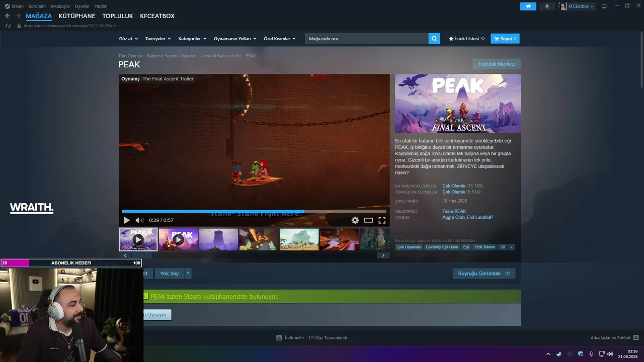The width and height of the screenshot is (644, 362).
Task: Expand the Göz at store menu
Action: [129, 39]
